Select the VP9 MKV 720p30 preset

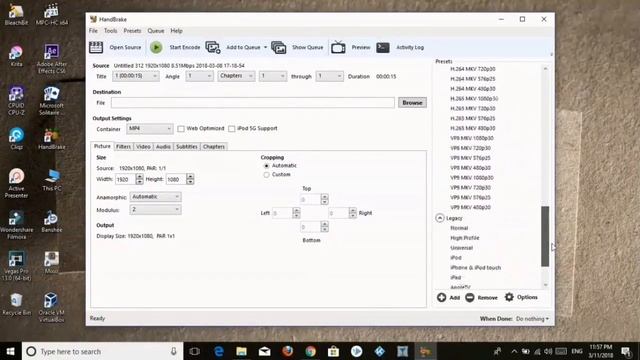470,188
